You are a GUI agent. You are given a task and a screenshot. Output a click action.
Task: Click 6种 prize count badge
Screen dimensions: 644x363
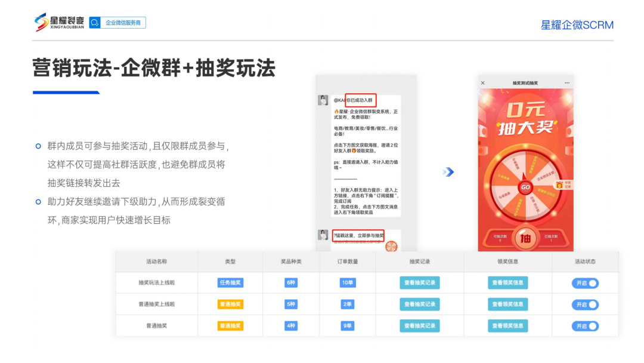pos(291,283)
